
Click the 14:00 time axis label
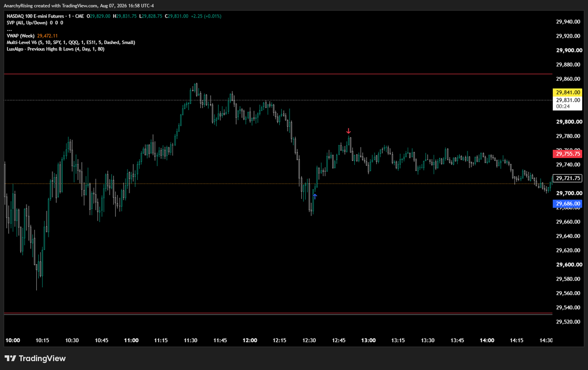pyautogui.click(x=487, y=340)
